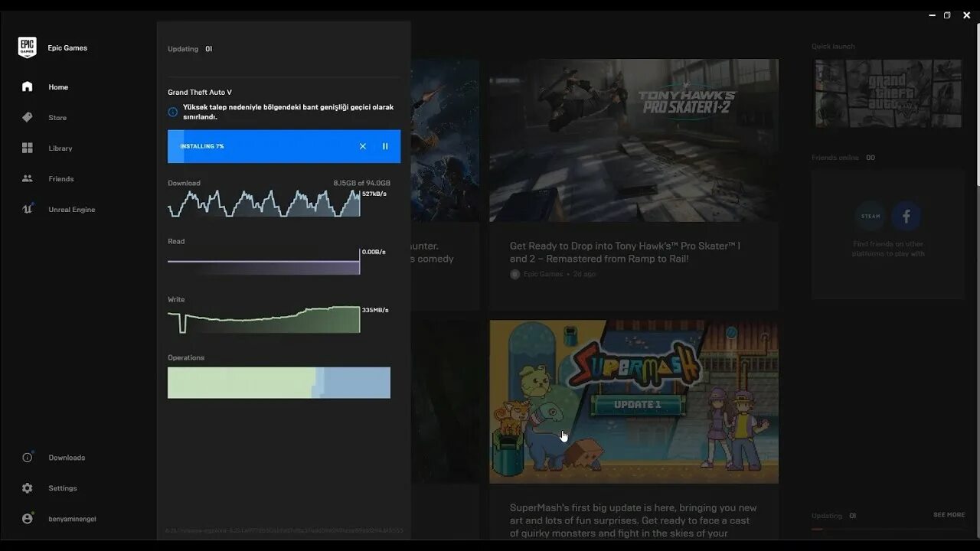This screenshot has width=980, height=551.
Task: Restore down the launcher window
Action: pos(947,15)
